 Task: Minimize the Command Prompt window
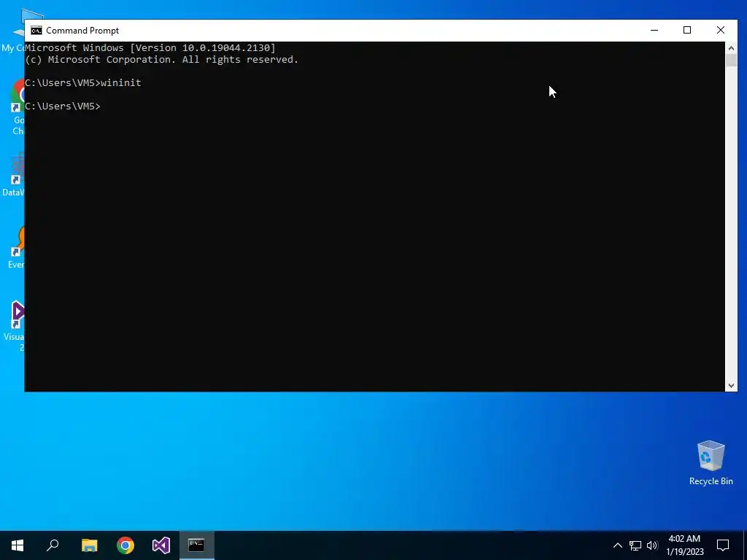coord(654,30)
